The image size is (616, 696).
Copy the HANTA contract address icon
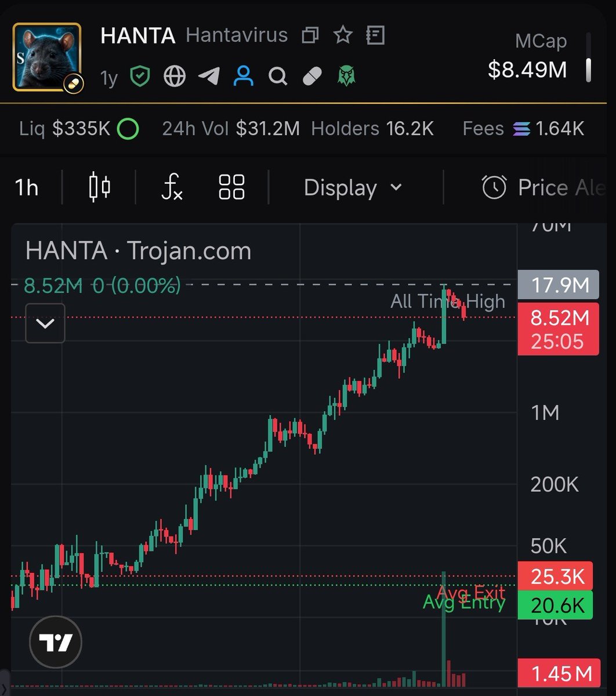(x=311, y=36)
